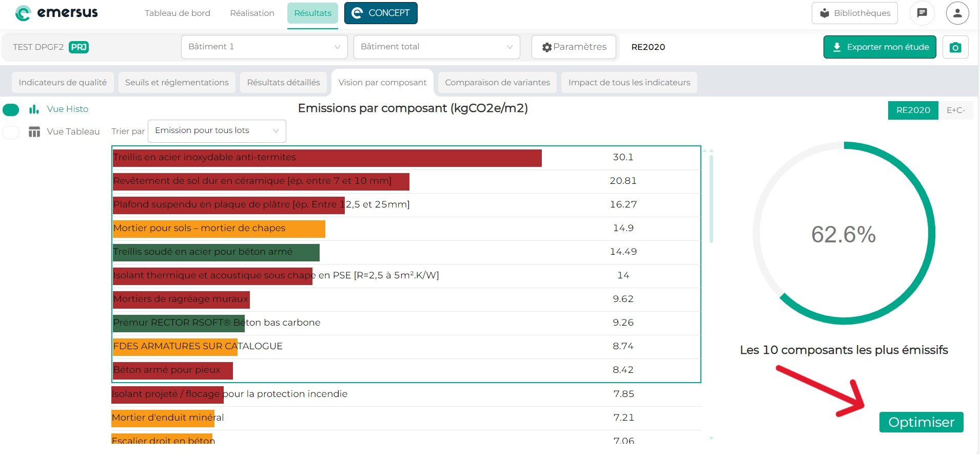Click Exporter mon étude button
980x454 pixels.
pos(880,47)
